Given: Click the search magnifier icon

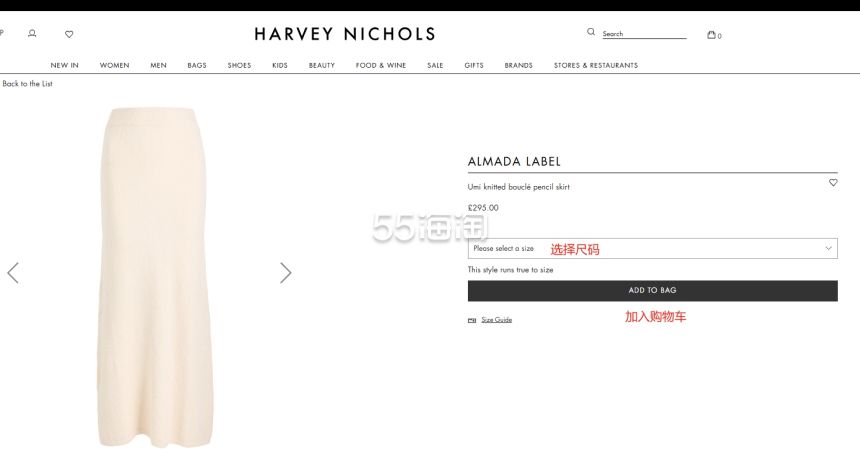Looking at the screenshot, I should [x=591, y=32].
